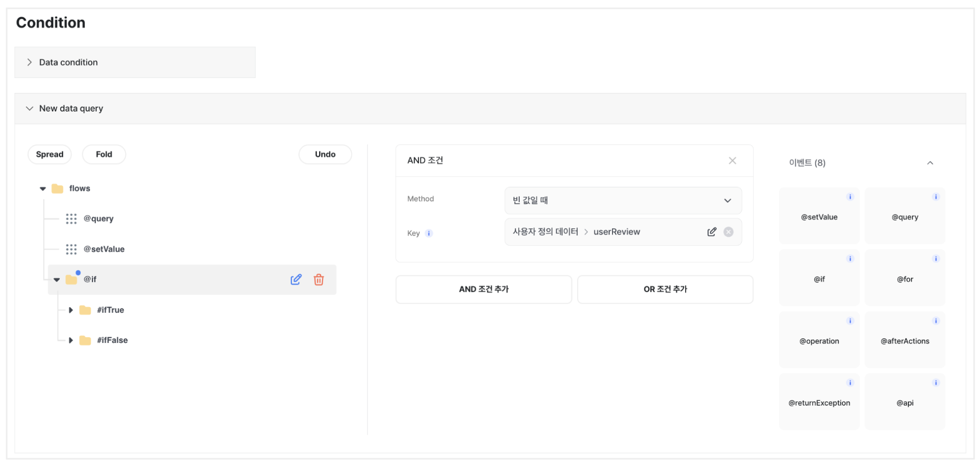980x465 pixels.
Task: Click the Spread button
Action: (x=50, y=155)
